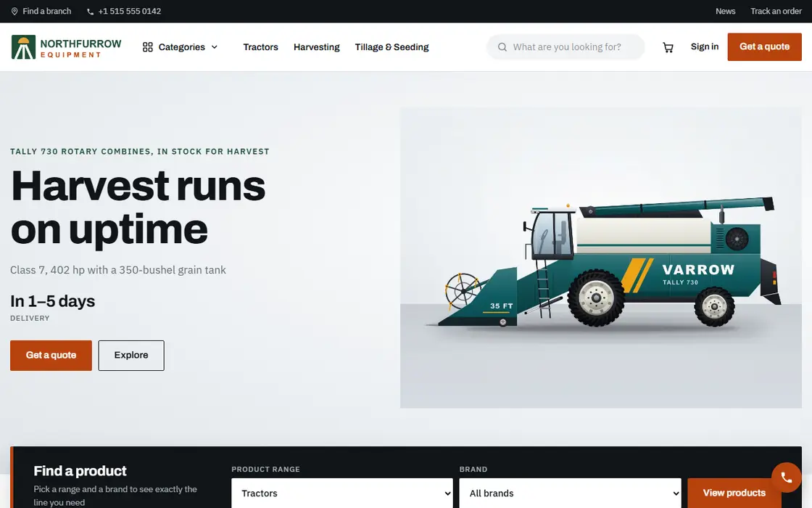This screenshot has height=508, width=812.
Task: Open the News link
Action: (x=725, y=12)
